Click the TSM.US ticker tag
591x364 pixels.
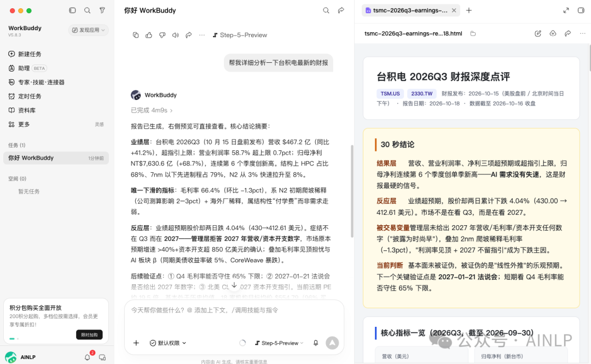pos(390,93)
